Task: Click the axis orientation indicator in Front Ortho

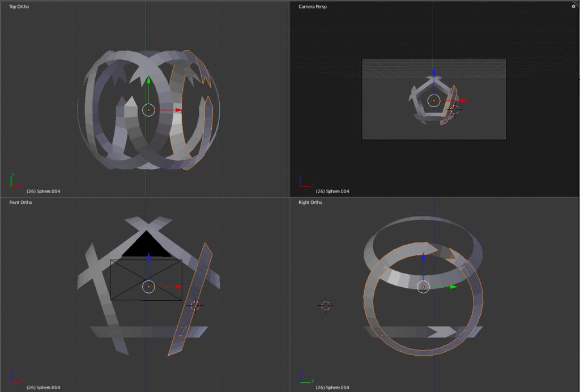Action: pos(16,376)
